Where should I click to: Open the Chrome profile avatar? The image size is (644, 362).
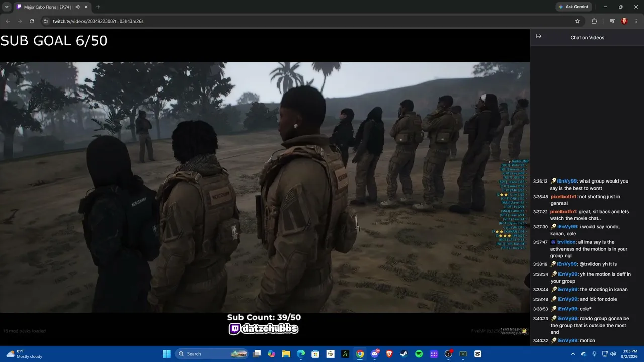point(624,21)
